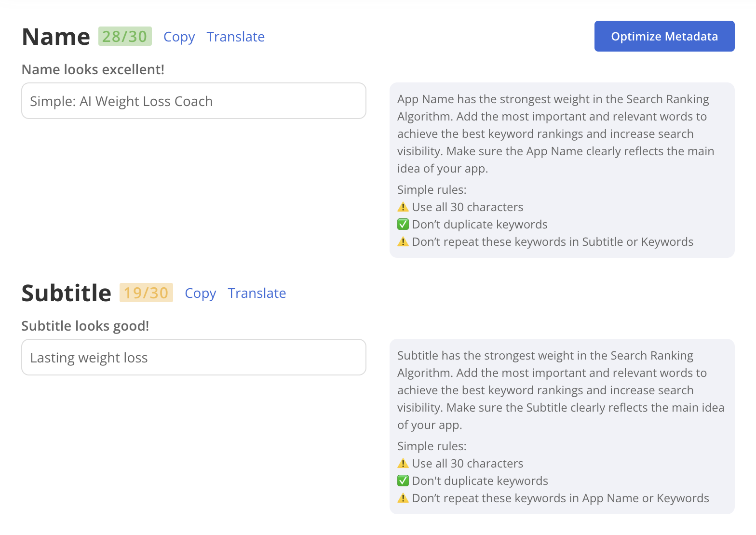This screenshot has width=756, height=535.
Task: Translate the Subtitle field
Action: [256, 294]
